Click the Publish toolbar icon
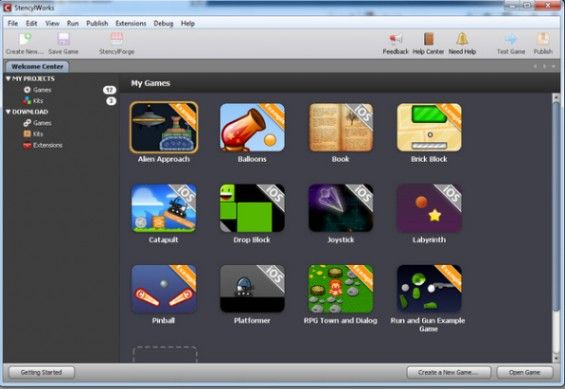The width and height of the screenshot is (565, 389). point(543,39)
